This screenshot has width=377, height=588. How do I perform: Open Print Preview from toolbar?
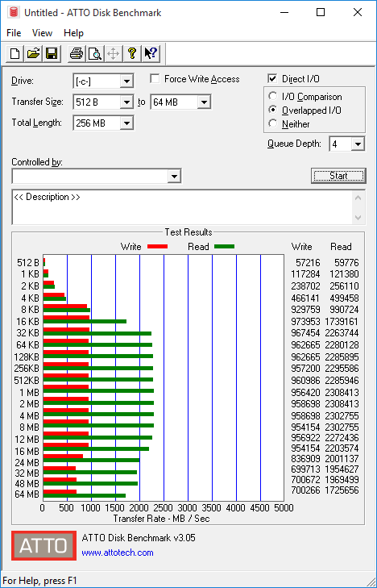coord(95,53)
